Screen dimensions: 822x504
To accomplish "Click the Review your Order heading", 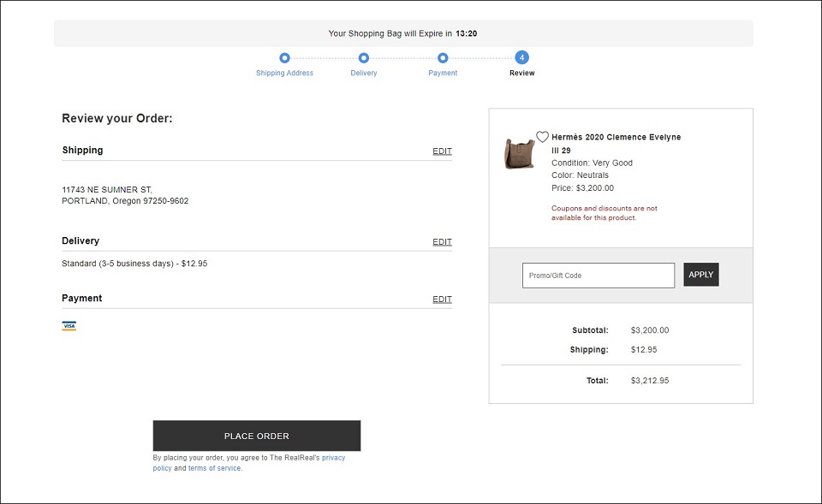I will [117, 118].
